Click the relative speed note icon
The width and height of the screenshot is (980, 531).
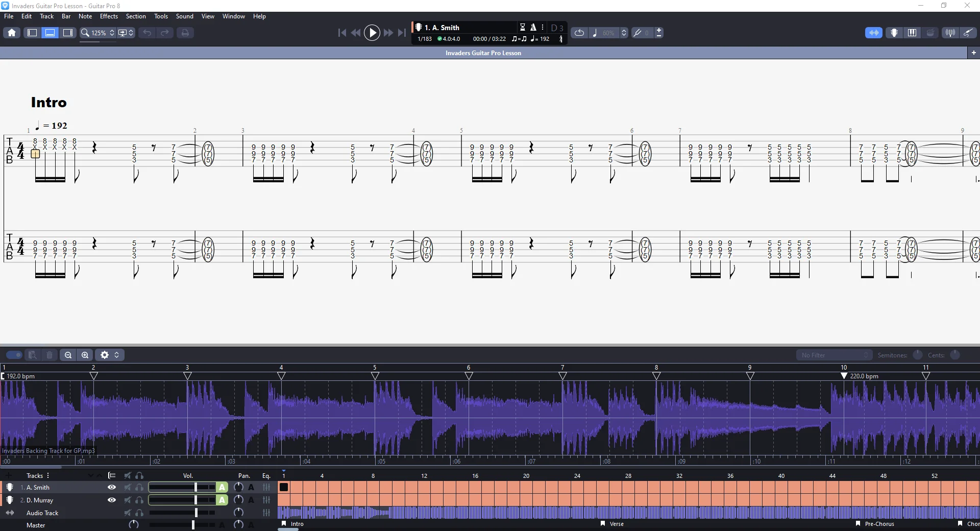(595, 33)
